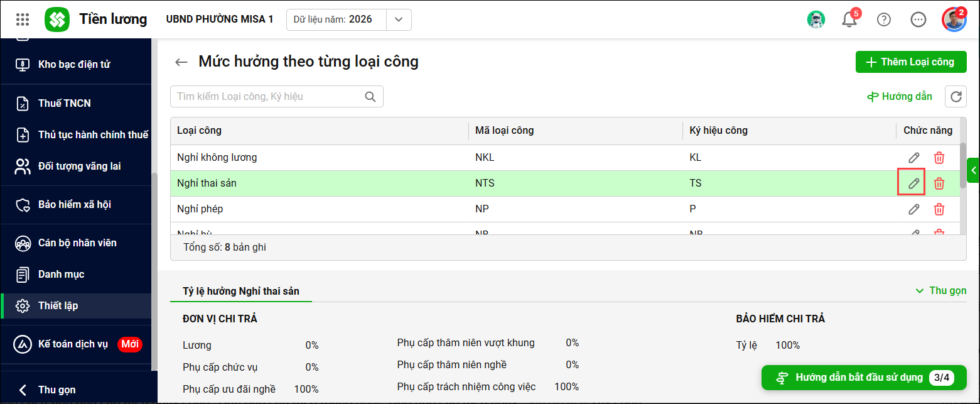The image size is (980, 404).
Task: Click the search magnifier icon
Action: (x=370, y=96)
